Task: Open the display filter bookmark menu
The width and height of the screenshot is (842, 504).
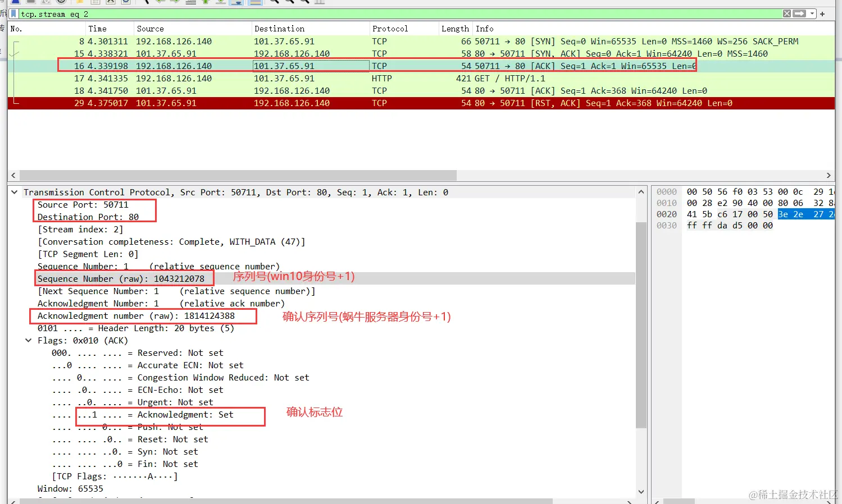Action: coord(14,13)
